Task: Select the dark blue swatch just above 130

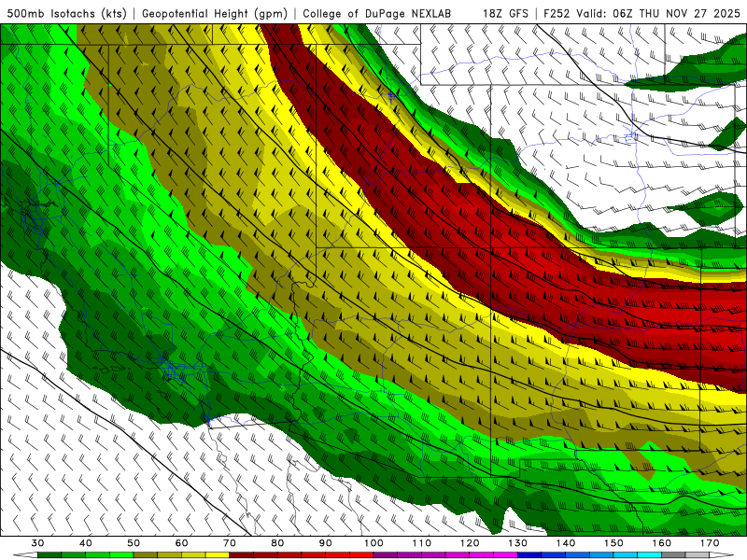Action: [529, 555]
